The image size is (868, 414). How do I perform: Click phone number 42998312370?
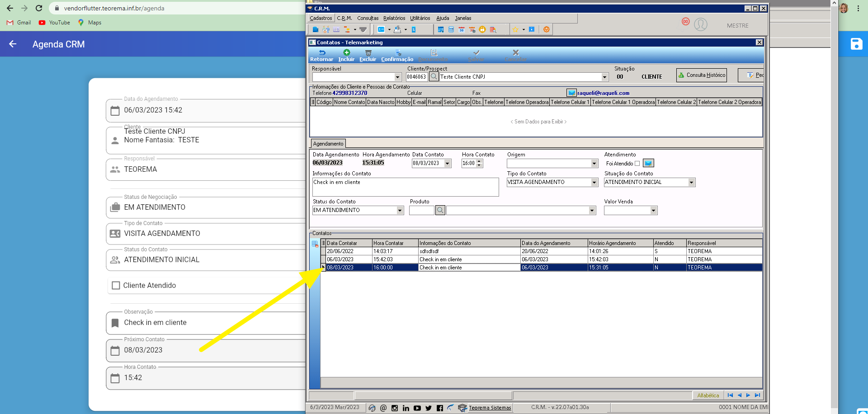[350, 93]
